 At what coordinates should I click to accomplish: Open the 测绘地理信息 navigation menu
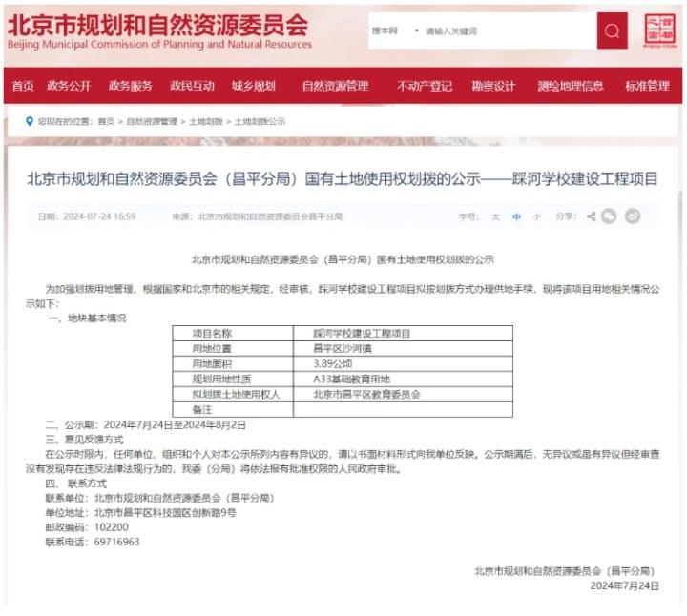coord(571,86)
